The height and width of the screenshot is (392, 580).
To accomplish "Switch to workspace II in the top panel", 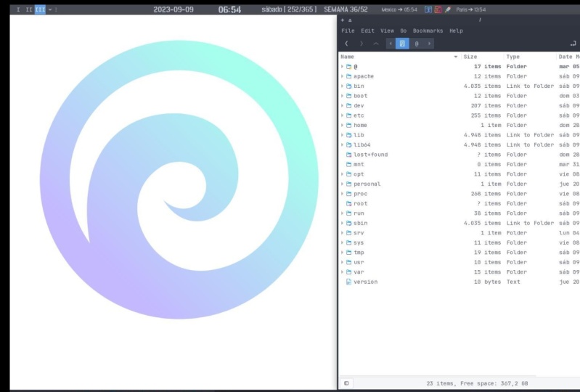I will click(29, 9).
